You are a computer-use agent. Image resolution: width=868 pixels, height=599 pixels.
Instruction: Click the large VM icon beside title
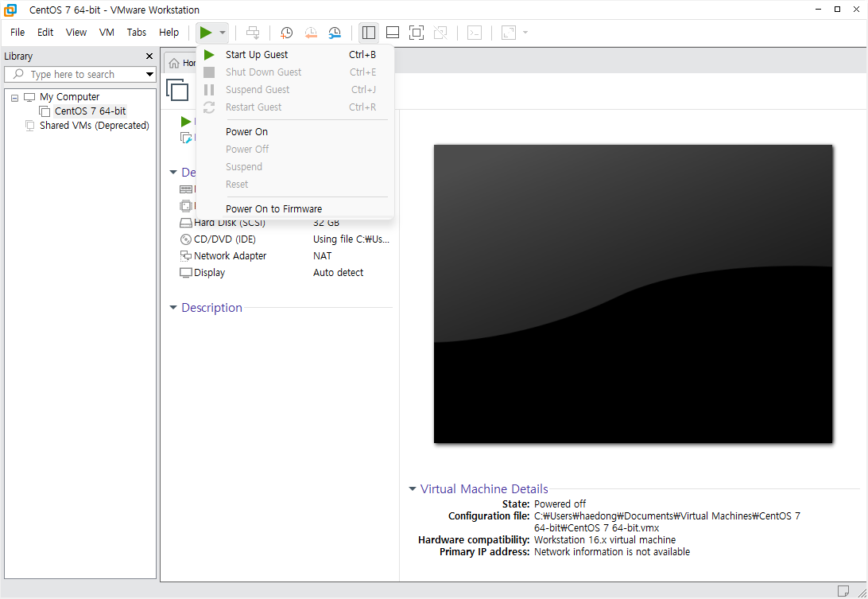[177, 90]
